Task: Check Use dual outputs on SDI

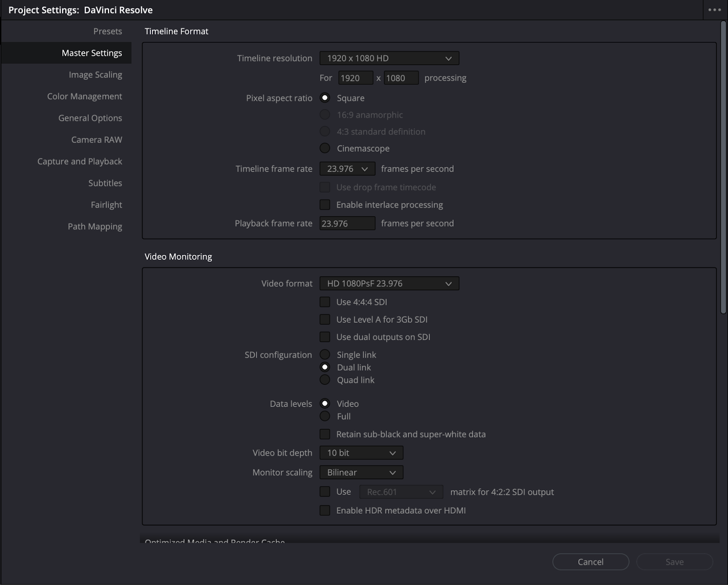Action: (325, 337)
